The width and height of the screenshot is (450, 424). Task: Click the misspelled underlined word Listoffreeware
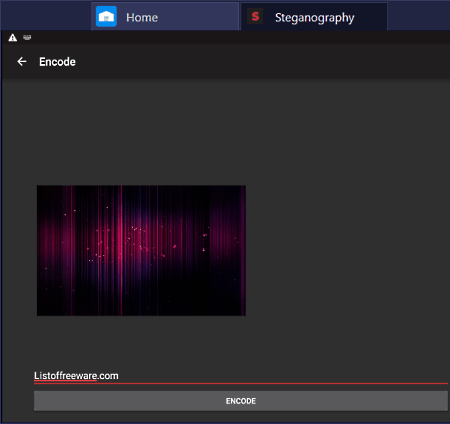click(65, 376)
